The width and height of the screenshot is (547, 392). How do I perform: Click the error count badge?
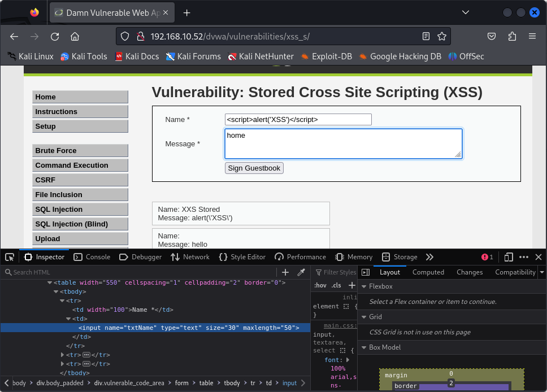(x=487, y=257)
